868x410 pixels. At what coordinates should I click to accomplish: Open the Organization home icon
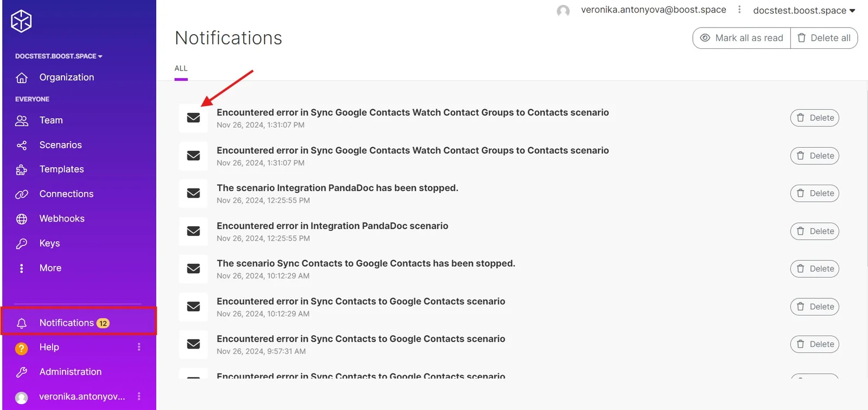tap(22, 78)
